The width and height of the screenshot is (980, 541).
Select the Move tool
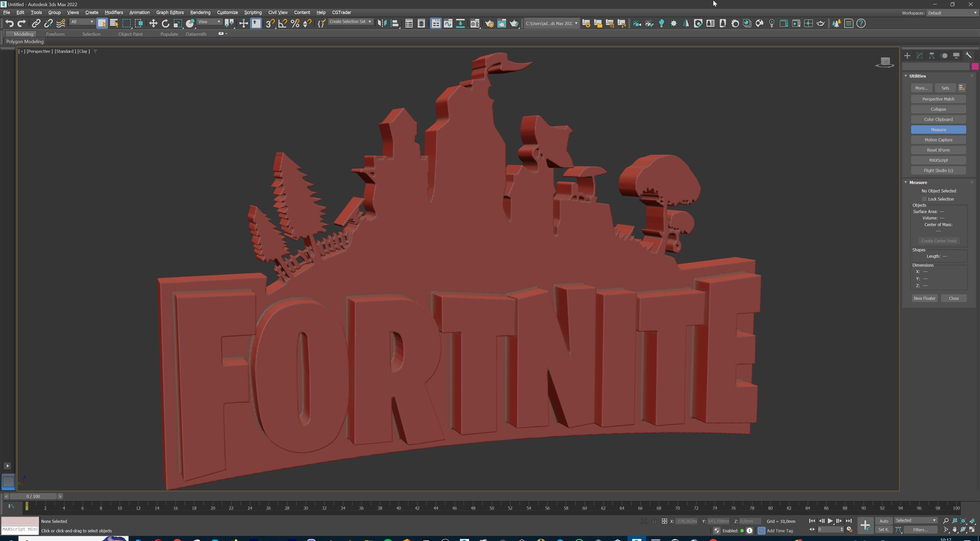tap(153, 23)
